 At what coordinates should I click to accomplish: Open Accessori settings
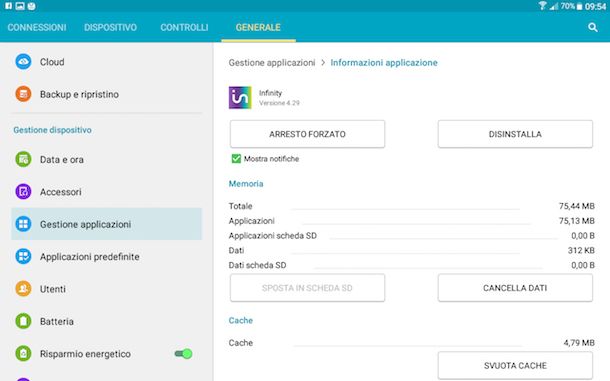tap(107, 192)
